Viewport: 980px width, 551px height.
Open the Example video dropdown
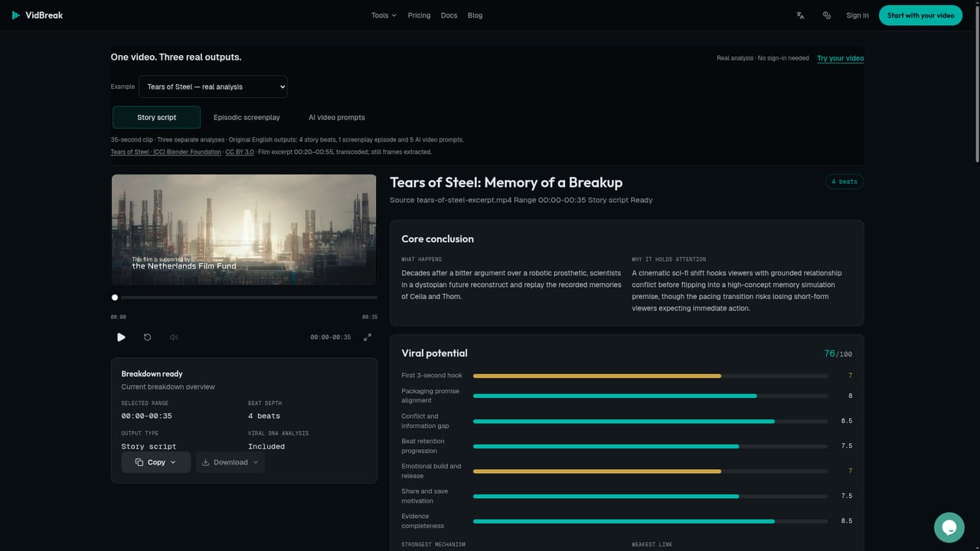[x=213, y=86]
